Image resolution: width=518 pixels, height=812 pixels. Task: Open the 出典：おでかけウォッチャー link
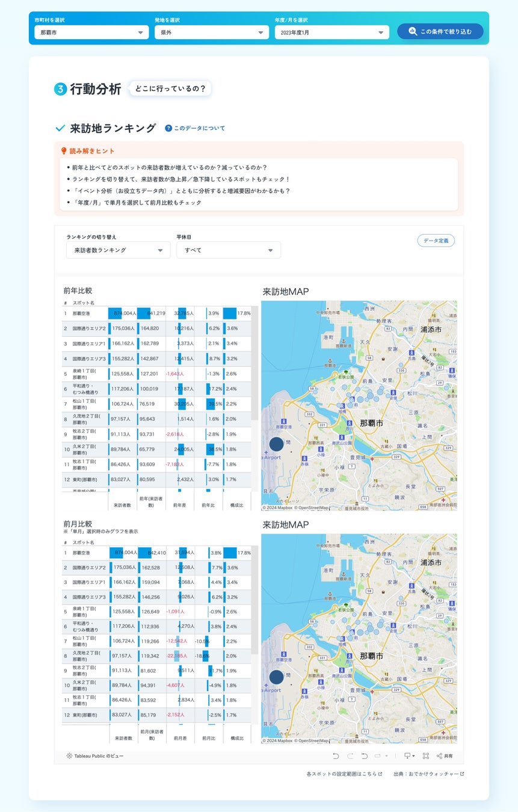(429, 774)
